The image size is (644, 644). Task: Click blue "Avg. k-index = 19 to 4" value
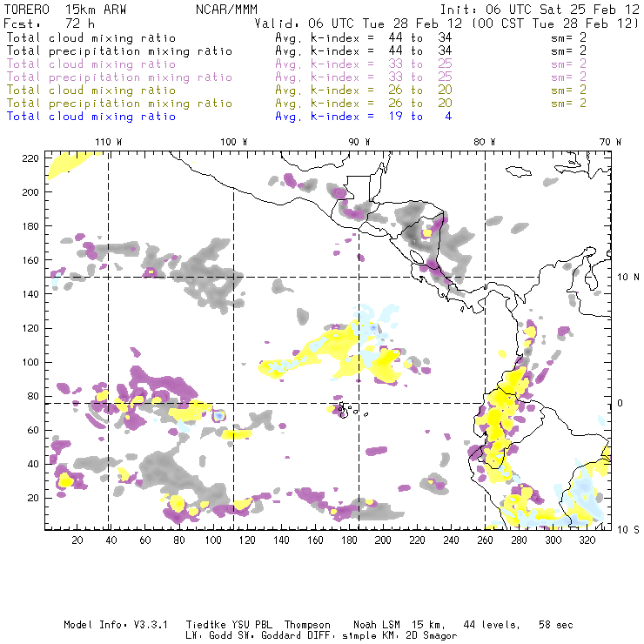coord(364,117)
